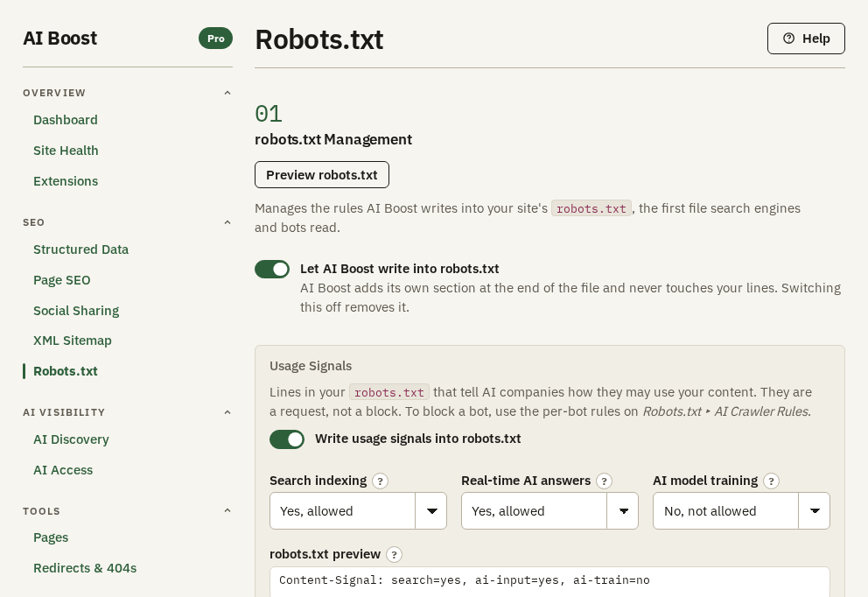Open Pages in the sidebar
This screenshot has width=868, height=597.
coord(51,537)
